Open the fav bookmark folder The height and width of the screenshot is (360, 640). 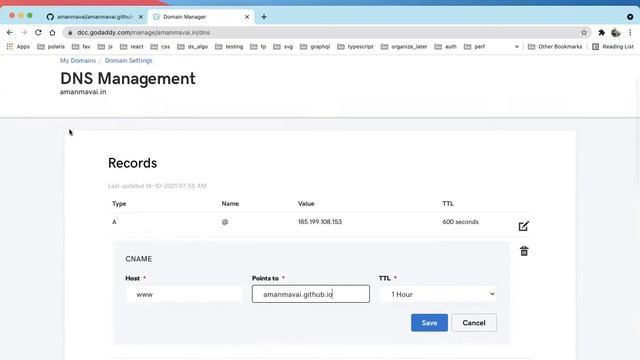coord(81,47)
